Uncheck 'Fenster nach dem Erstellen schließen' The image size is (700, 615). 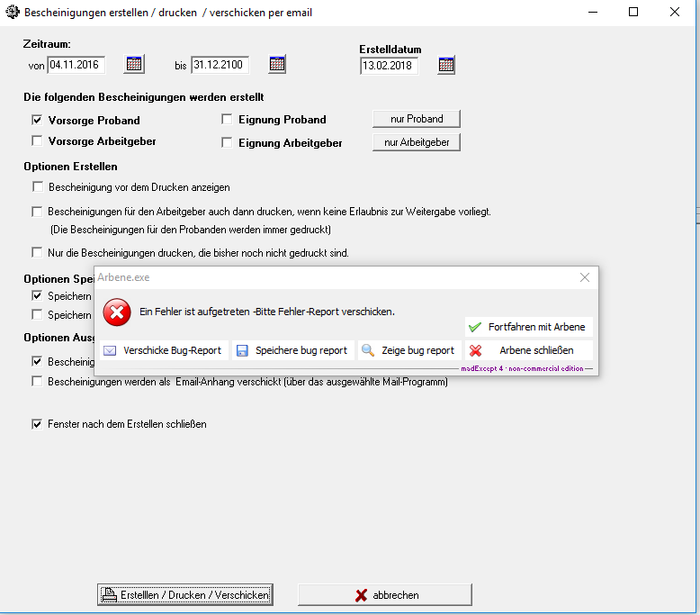coord(37,423)
